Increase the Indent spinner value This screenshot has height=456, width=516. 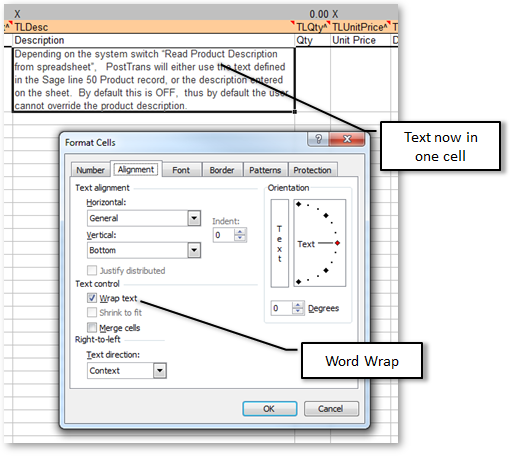tap(240, 232)
